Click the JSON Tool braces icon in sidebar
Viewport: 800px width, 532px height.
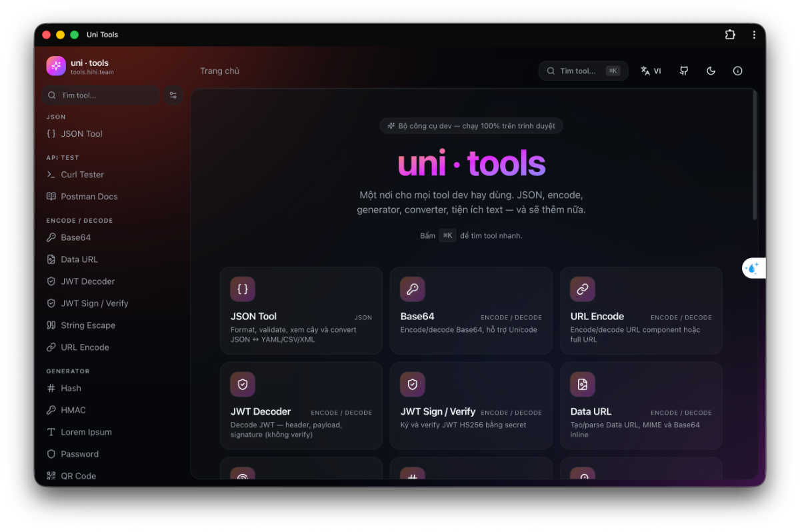[51, 133]
